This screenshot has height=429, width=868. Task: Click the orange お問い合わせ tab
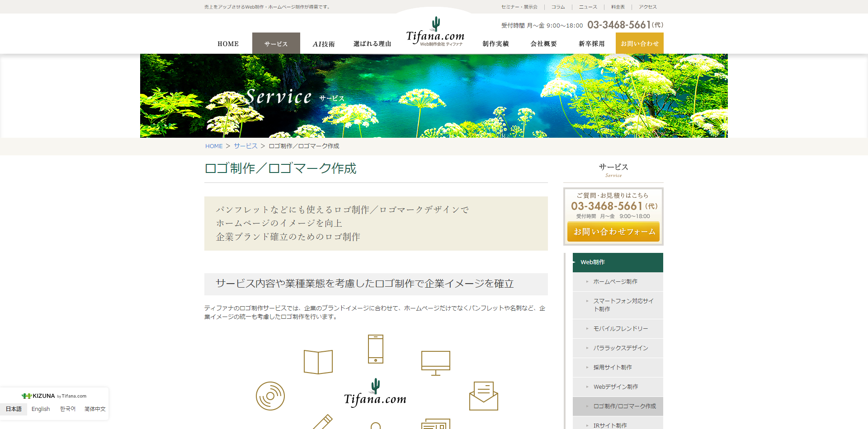639,43
